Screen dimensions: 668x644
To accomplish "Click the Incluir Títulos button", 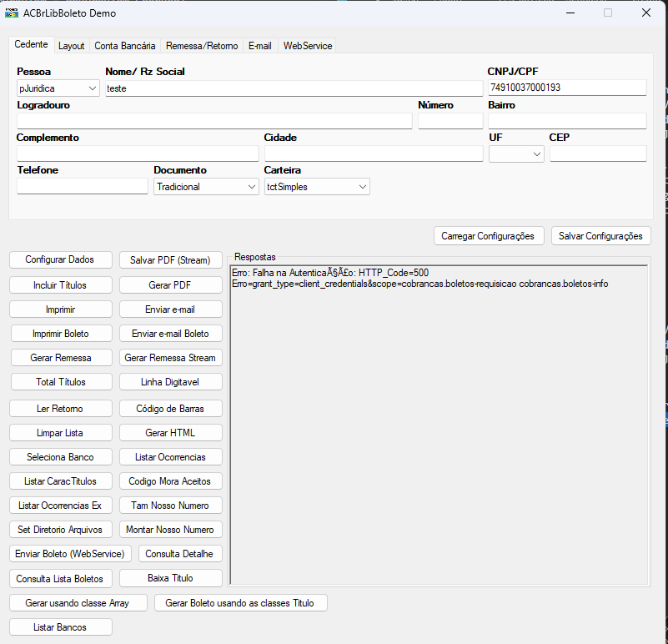I will coord(61,285).
